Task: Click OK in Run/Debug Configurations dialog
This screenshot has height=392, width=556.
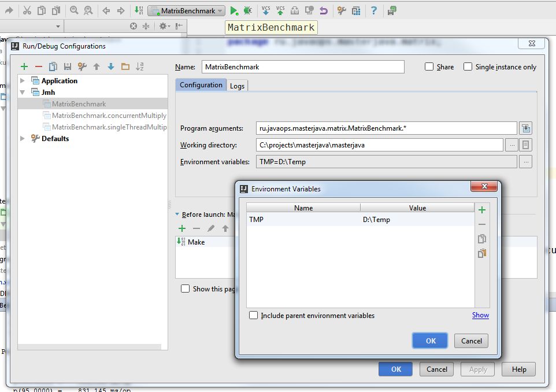Action: point(396,369)
